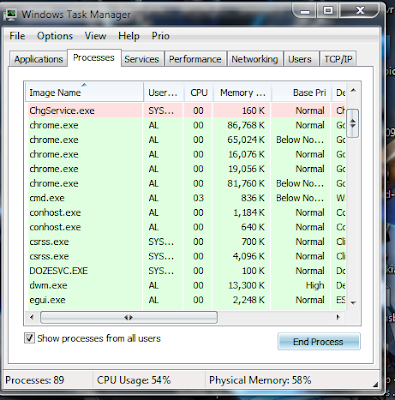Click the 03 CPU value for cmd.exe
This screenshot has height=400, width=395.
pyautogui.click(x=198, y=198)
